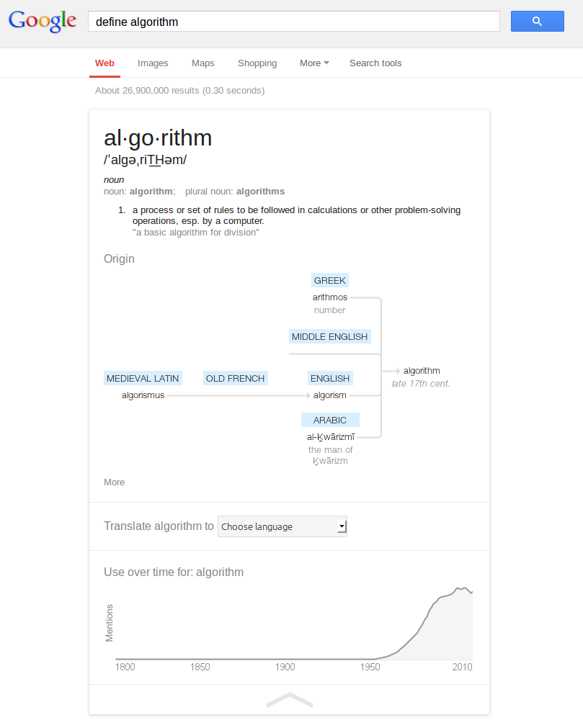This screenshot has width=583, height=728.
Task: Open the Shopping tab
Action: click(257, 63)
